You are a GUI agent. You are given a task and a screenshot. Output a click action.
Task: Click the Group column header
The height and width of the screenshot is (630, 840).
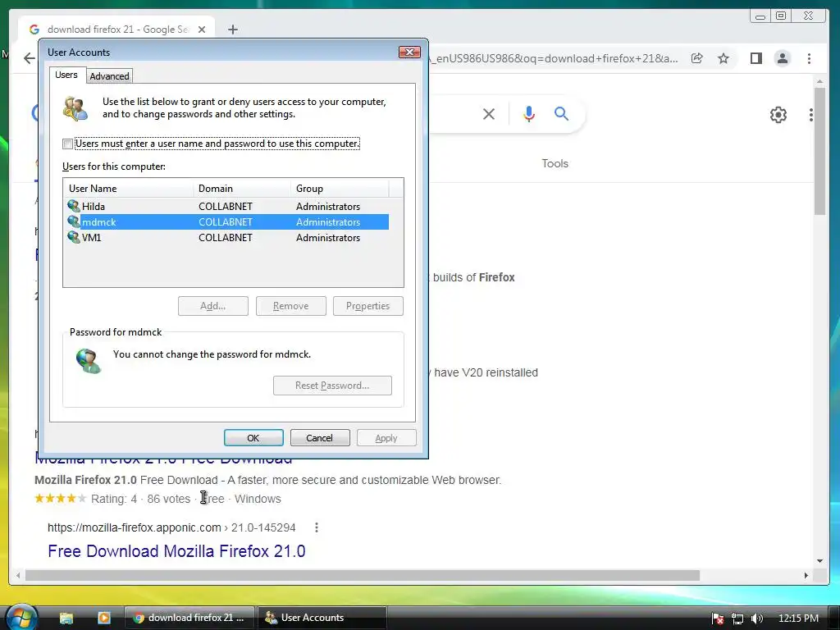click(340, 189)
